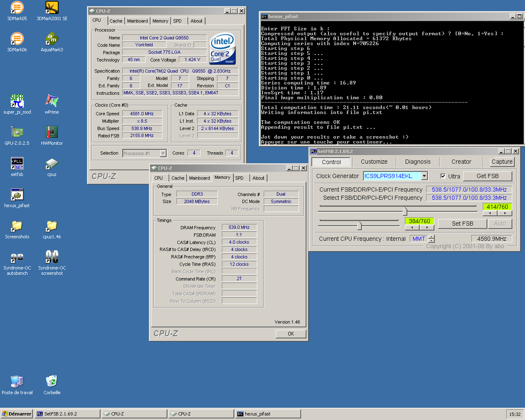Click the 15:32 system clock

coord(515,414)
